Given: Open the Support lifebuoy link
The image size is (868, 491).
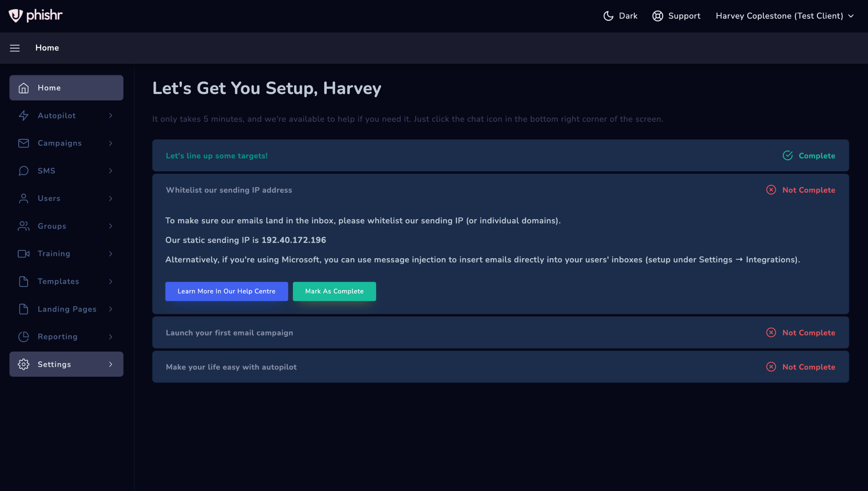Looking at the screenshot, I should coord(676,16).
